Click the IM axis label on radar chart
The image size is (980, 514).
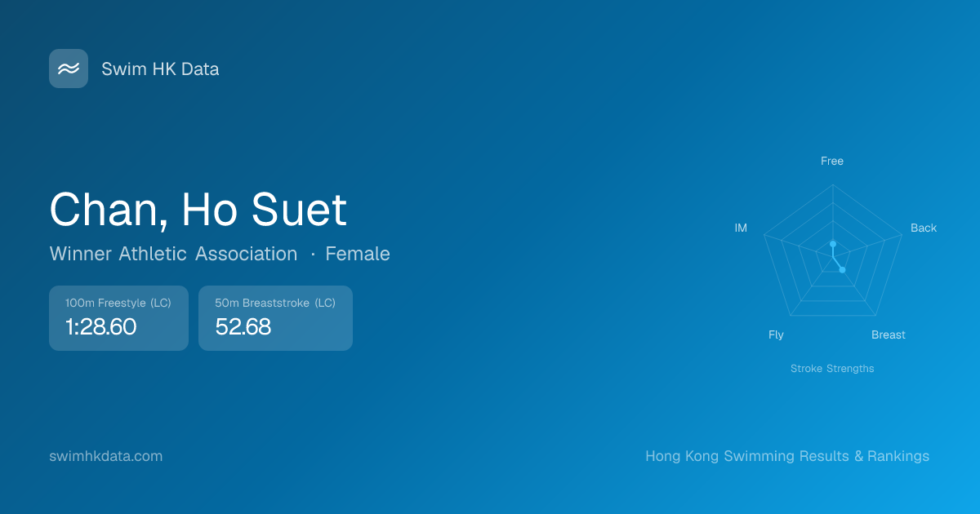[741, 228]
